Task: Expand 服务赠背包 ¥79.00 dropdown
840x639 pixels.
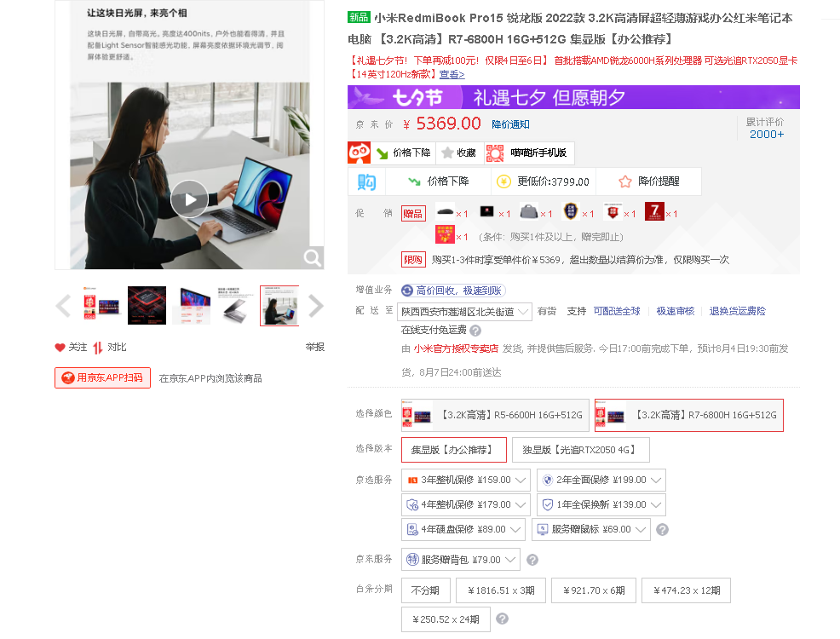Action: (x=460, y=560)
